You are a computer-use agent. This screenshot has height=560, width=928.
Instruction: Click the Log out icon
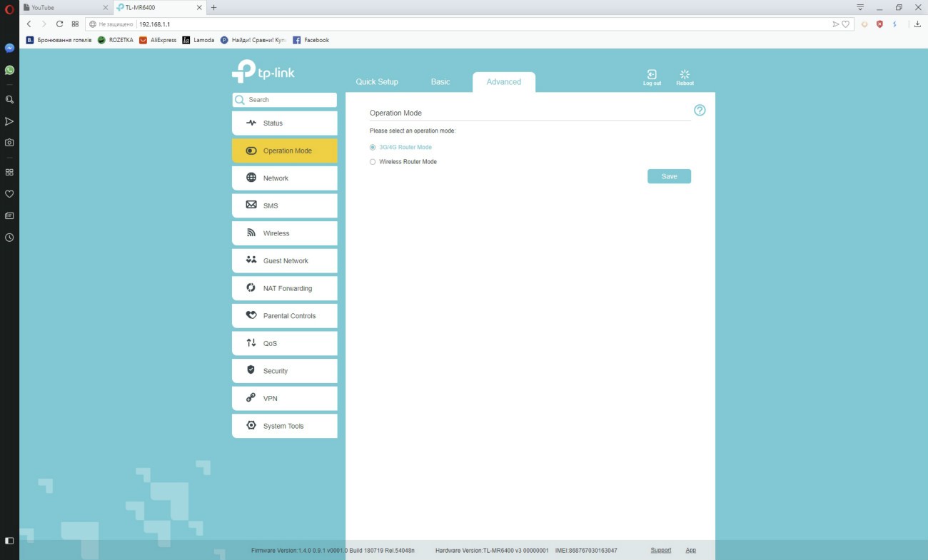[651, 75]
